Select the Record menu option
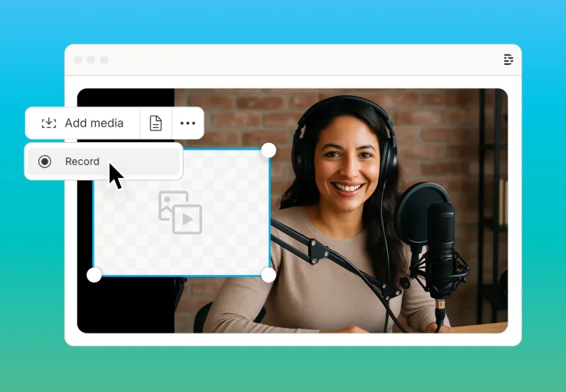The image size is (566, 392). 104,162
